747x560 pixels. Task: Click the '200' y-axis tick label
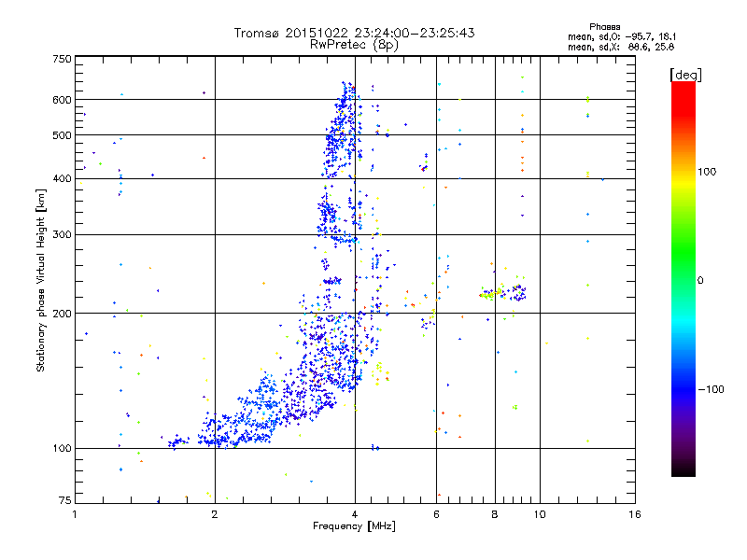pos(62,314)
